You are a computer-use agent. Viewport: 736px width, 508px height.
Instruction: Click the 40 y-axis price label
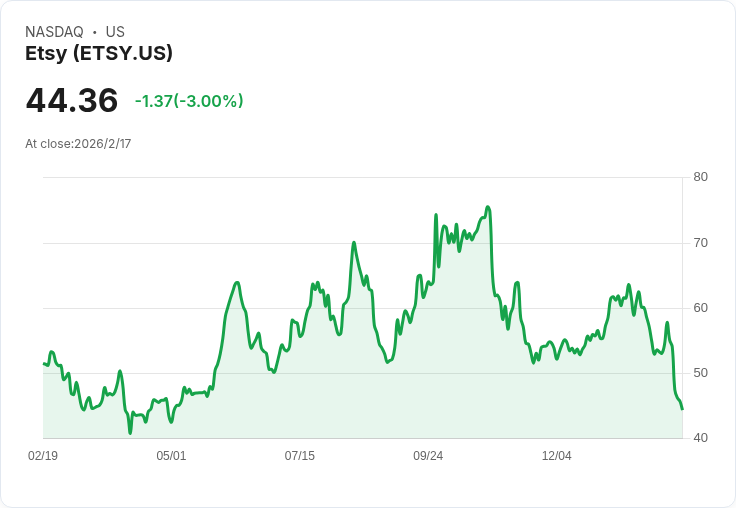point(700,438)
